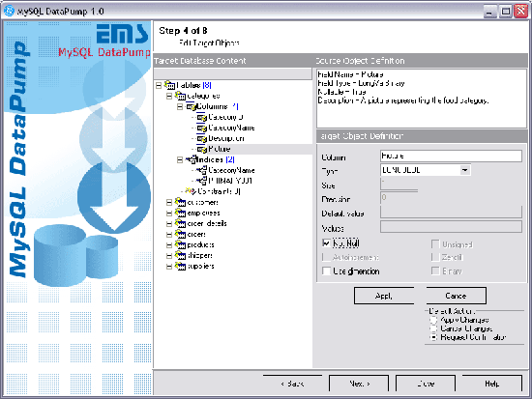Toggle the Unsigned checkbox
This screenshot has height=399, width=532.
point(435,244)
